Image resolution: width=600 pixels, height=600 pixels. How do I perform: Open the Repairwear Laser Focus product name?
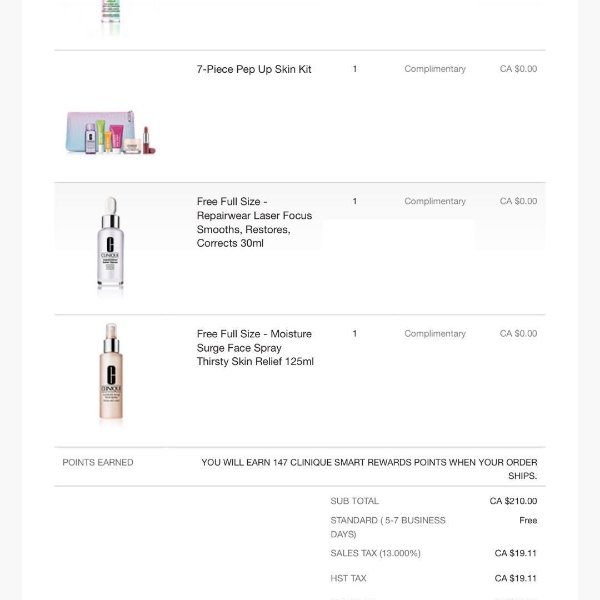coord(255,222)
